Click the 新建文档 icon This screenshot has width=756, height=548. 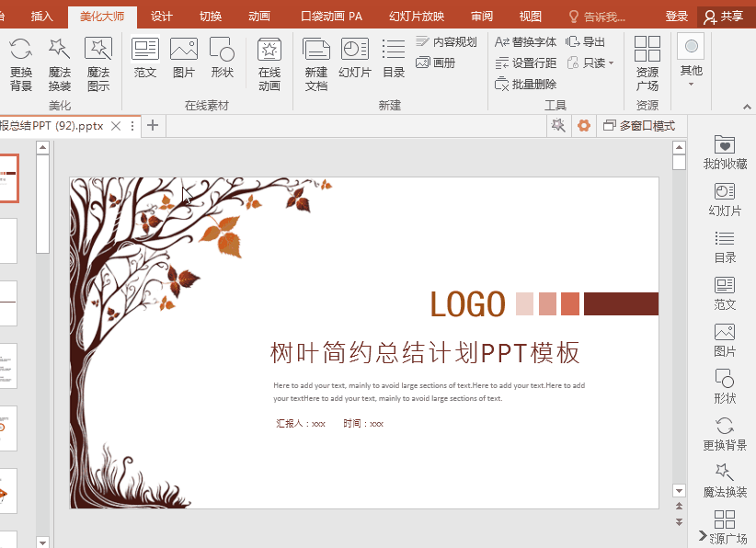coord(314,64)
